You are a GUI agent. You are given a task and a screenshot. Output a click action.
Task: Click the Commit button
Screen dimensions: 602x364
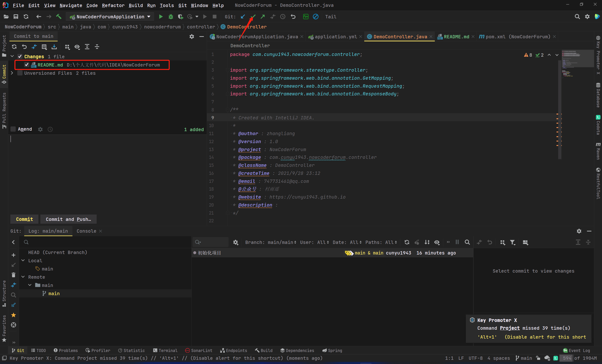tap(24, 219)
